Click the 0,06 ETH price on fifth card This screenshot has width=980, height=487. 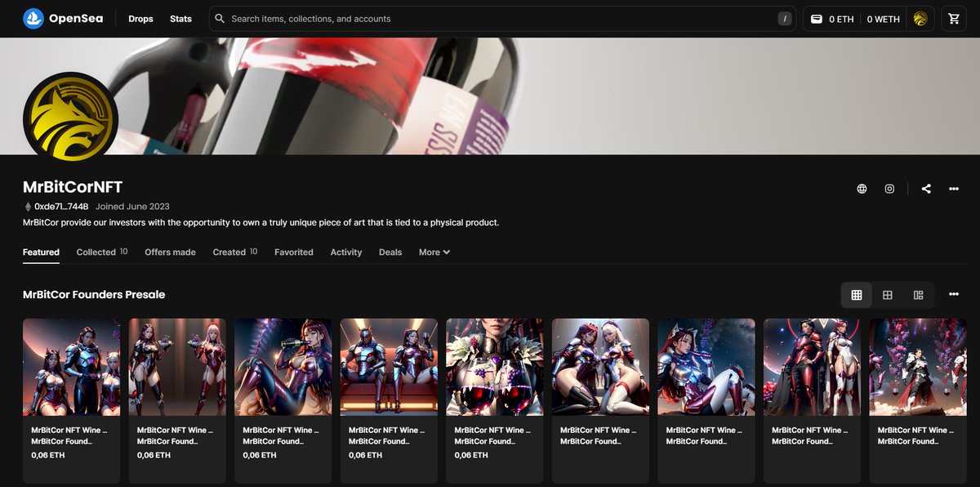click(471, 455)
